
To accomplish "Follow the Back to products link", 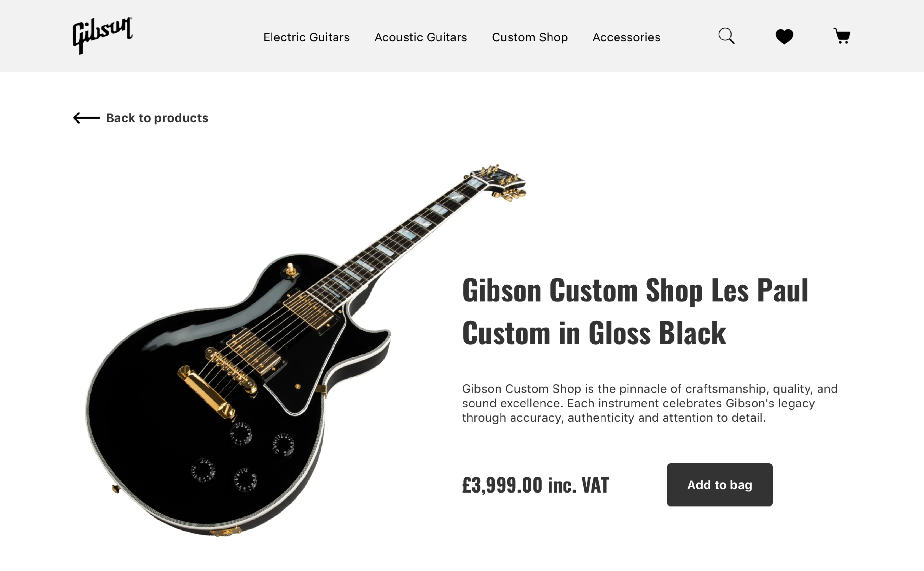I will click(157, 118).
